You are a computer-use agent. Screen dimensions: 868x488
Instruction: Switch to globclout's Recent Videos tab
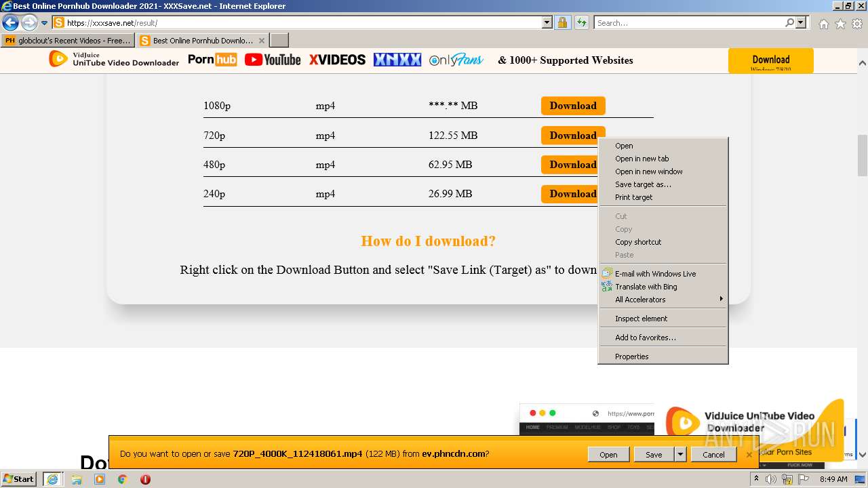(x=68, y=41)
